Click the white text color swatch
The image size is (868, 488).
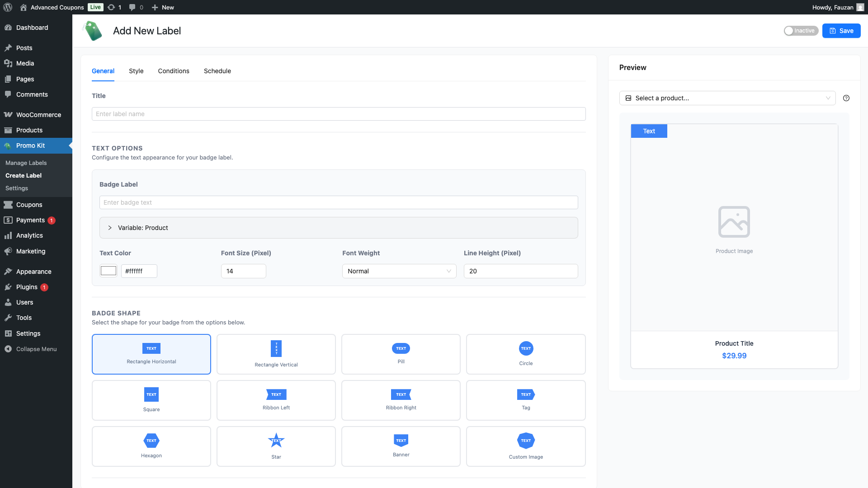[x=108, y=270]
